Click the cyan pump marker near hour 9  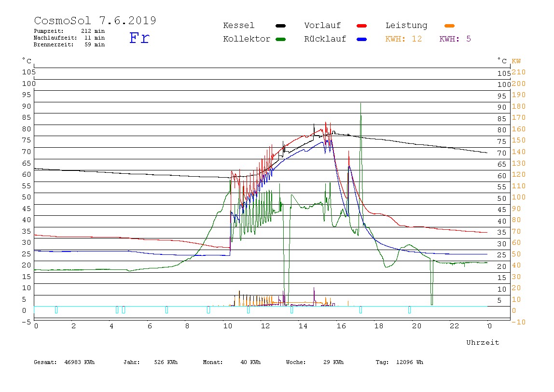(208, 309)
